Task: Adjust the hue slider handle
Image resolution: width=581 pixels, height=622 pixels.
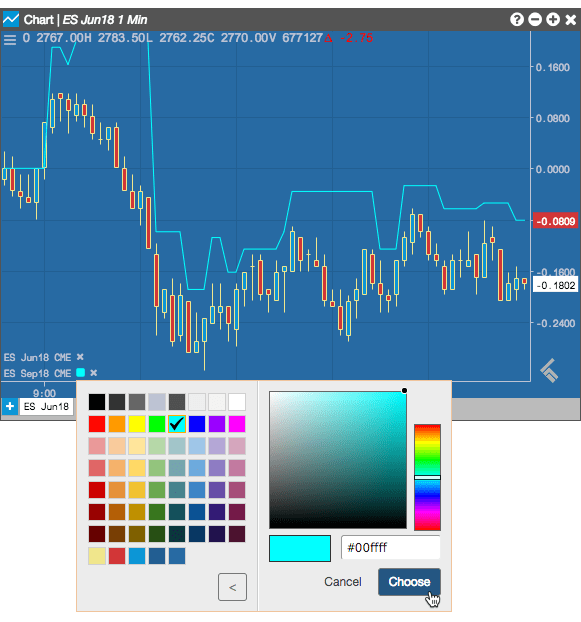Action: click(428, 478)
